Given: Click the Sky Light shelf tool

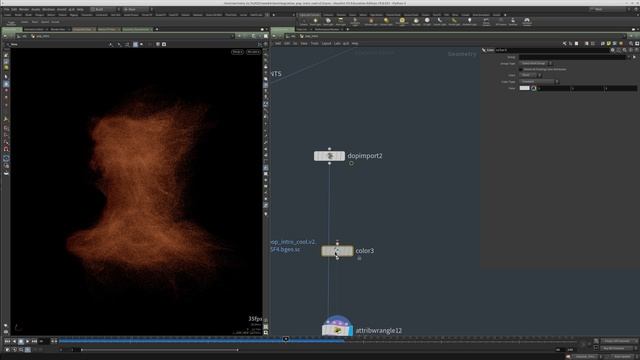Looking at the screenshot, I should click(416, 22).
